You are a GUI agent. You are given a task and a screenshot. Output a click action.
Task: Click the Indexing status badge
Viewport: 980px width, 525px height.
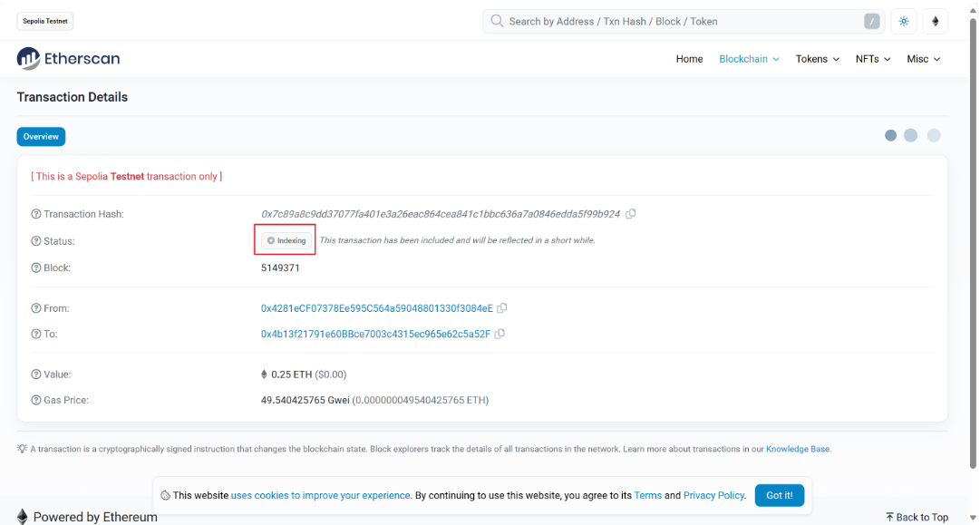tap(286, 240)
